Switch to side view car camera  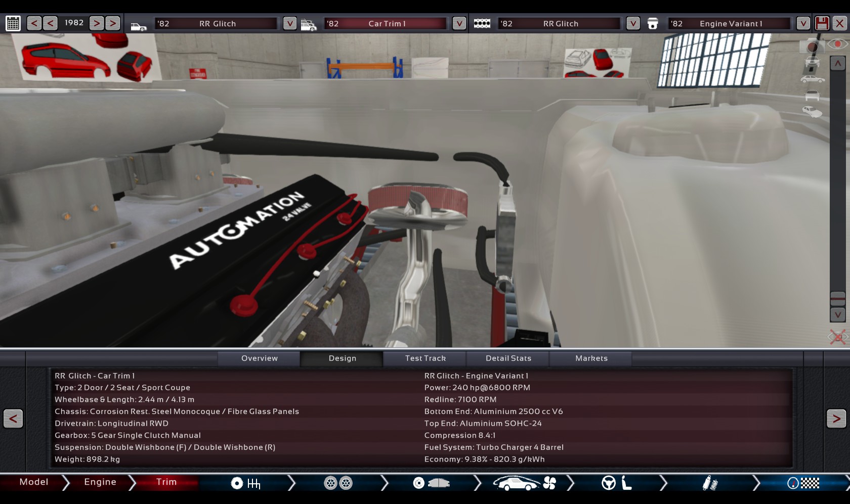click(x=812, y=79)
